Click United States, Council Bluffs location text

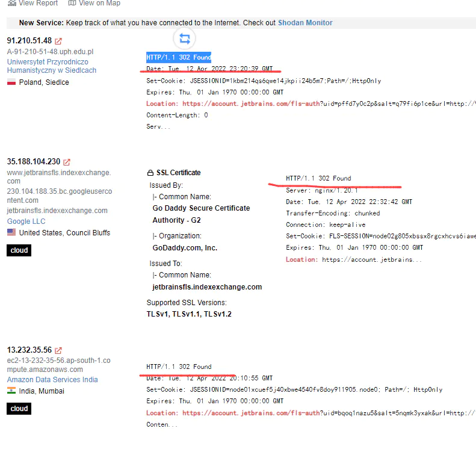(64, 233)
